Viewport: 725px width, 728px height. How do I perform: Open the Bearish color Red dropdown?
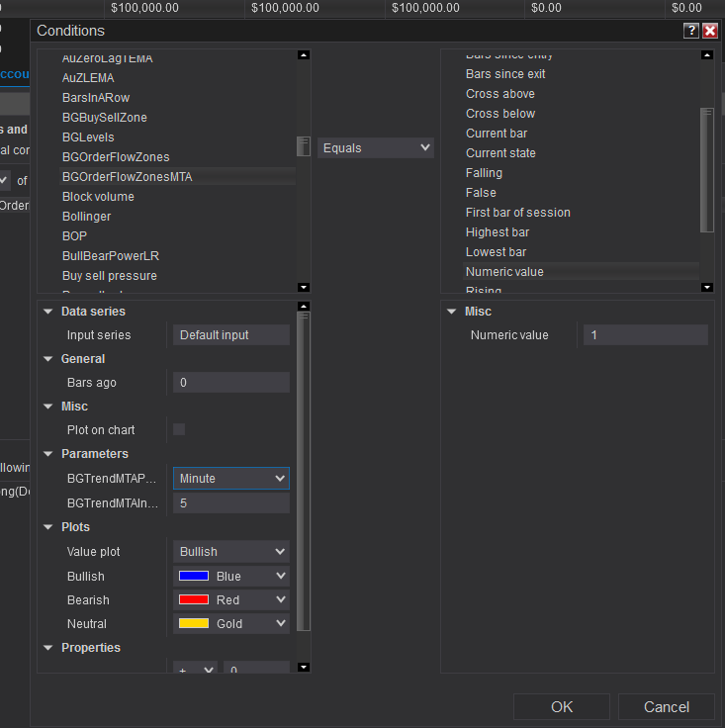(231, 599)
